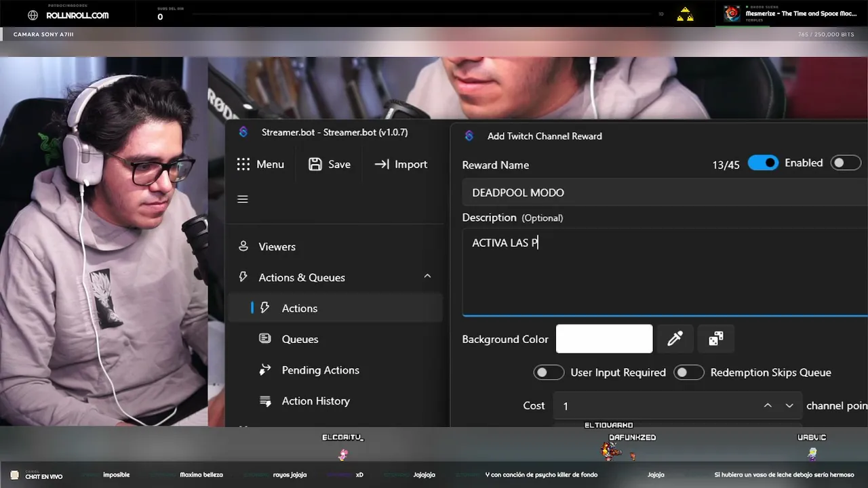The height and width of the screenshot is (488, 868).
Task: Click the 'Y con canción de psycho killer de fondo' message
Action: point(541,475)
